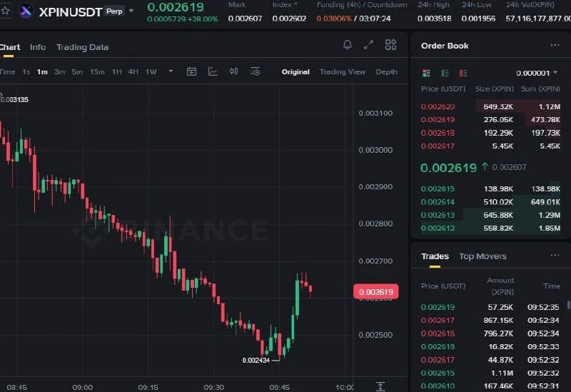Select the 3m interval
Viewport: 571px width, 392px height.
[x=60, y=72]
